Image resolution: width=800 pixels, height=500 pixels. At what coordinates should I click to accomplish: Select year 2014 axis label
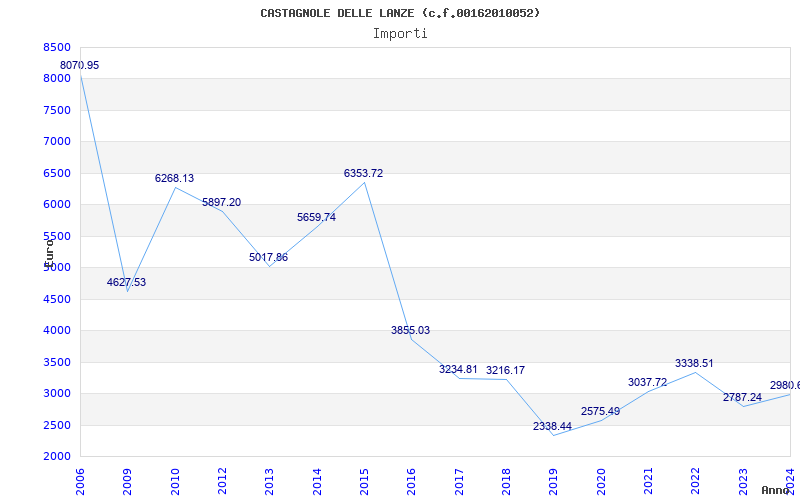pos(317,482)
